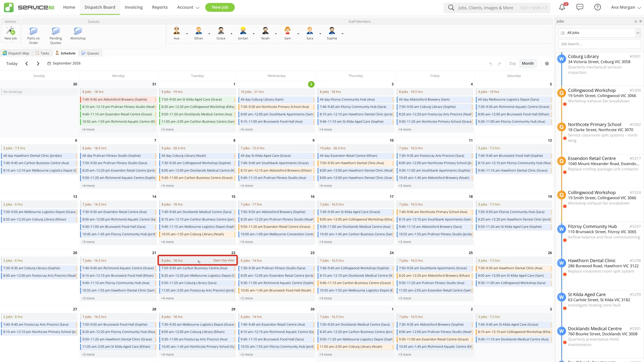644x362 pixels.
Task: Open Melbourne Convention Centre booking on 16th
Action: tap(276, 234)
